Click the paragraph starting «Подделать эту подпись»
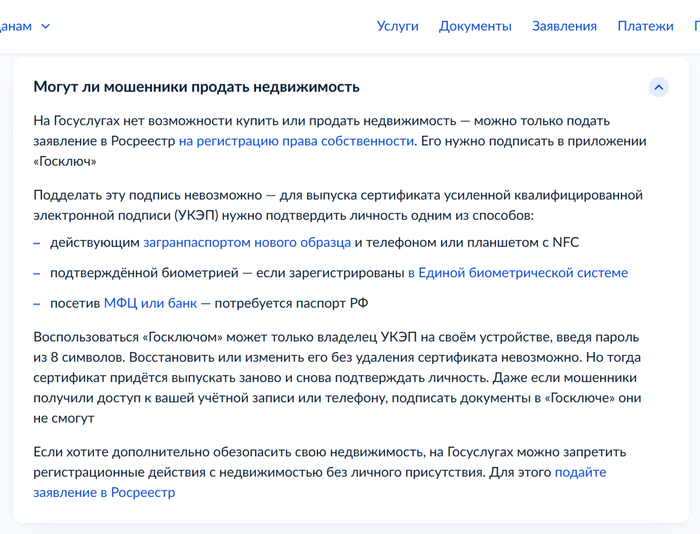The height and width of the screenshot is (534, 700). tap(337, 204)
